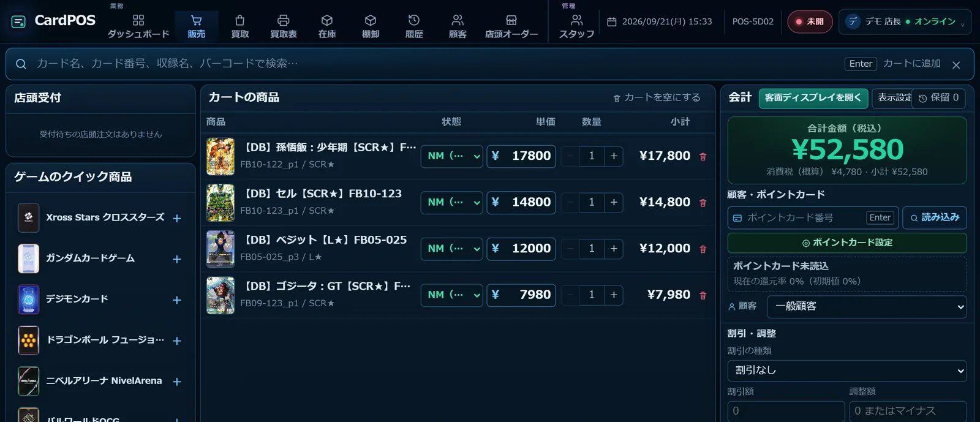This screenshot has width=980, height=422.
Task: Open 表示設定 display settings
Action: click(x=892, y=98)
